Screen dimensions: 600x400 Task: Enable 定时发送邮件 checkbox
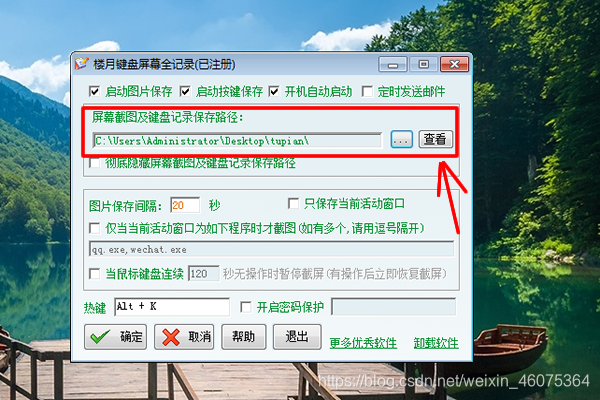367,91
